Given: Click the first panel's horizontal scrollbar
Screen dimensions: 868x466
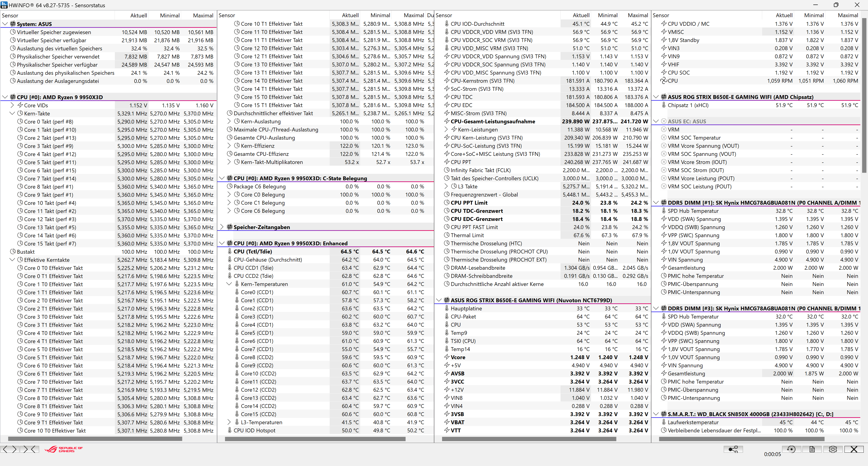Looking at the screenshot, I should (x=95, y=439).
